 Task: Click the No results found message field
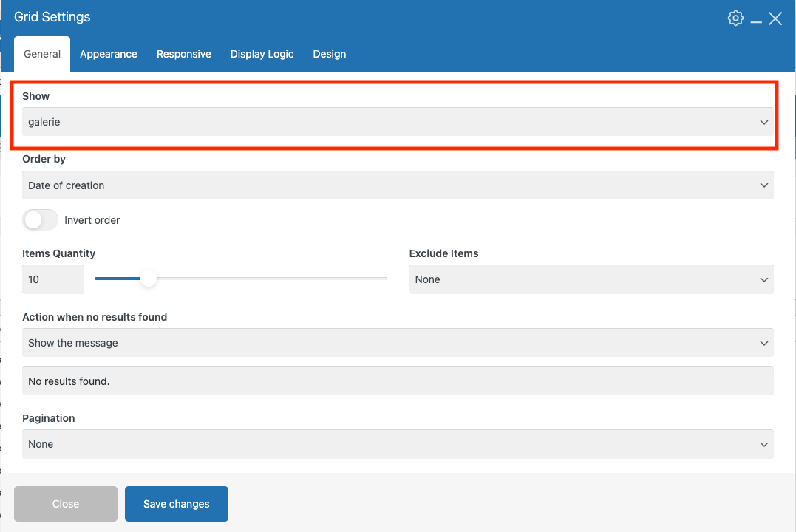click(x=398, y=381)
